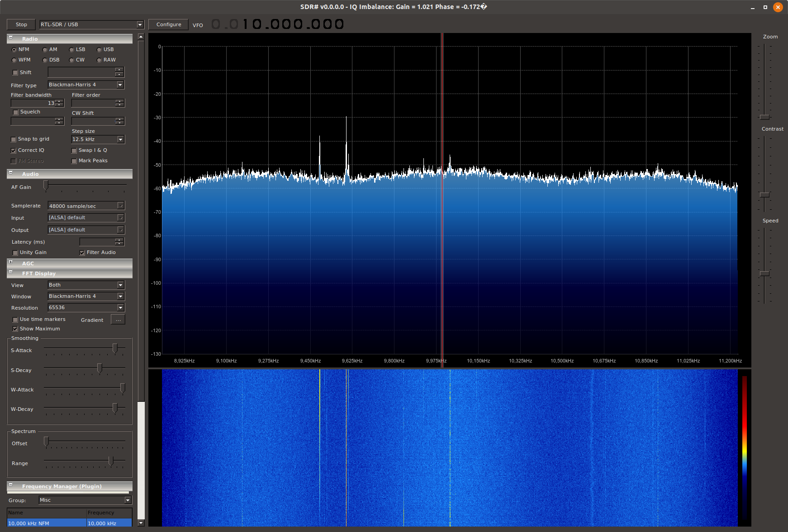
Task: Collapse the Radio panel header icon
Action: click(x=11, y=38)
